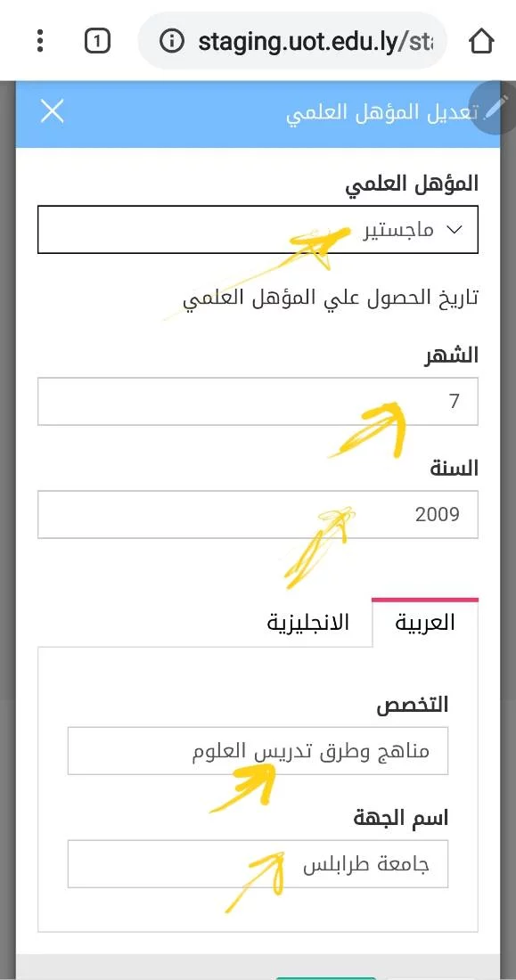Switch to the الانجليزية tab
This screenshot has height=980, width=516.
[x=307, y=623]
